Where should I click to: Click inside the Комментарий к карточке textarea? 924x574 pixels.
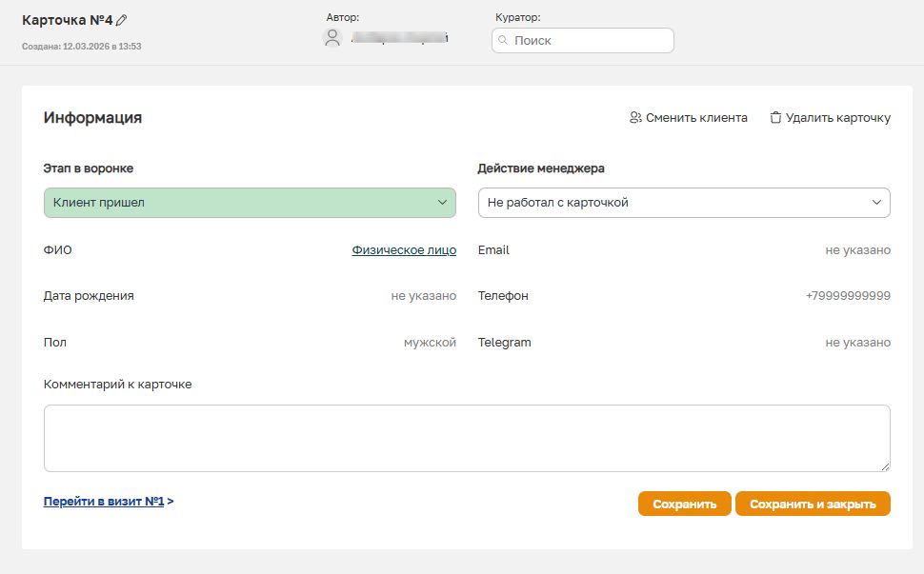[x=467, y=438]
